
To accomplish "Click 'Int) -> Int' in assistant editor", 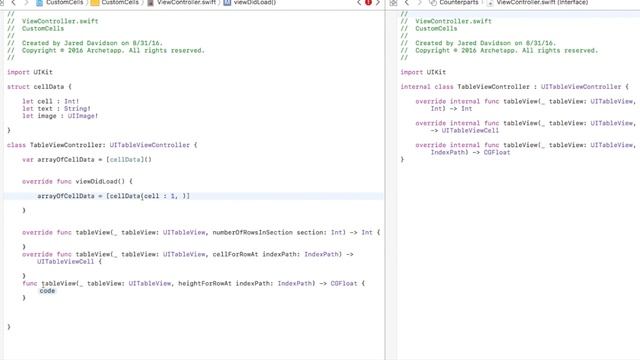I will [x=451, y=109].
